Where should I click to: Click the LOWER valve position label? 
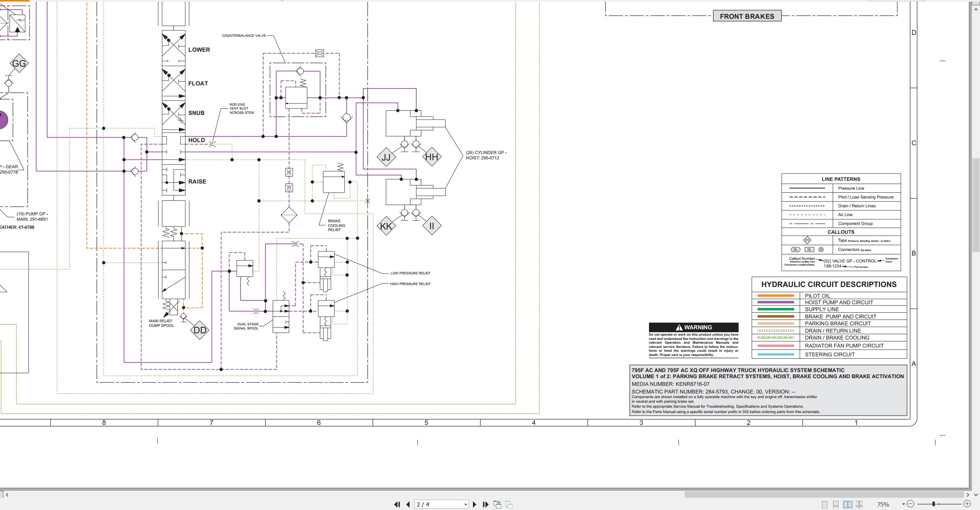(x=199, y=50)
